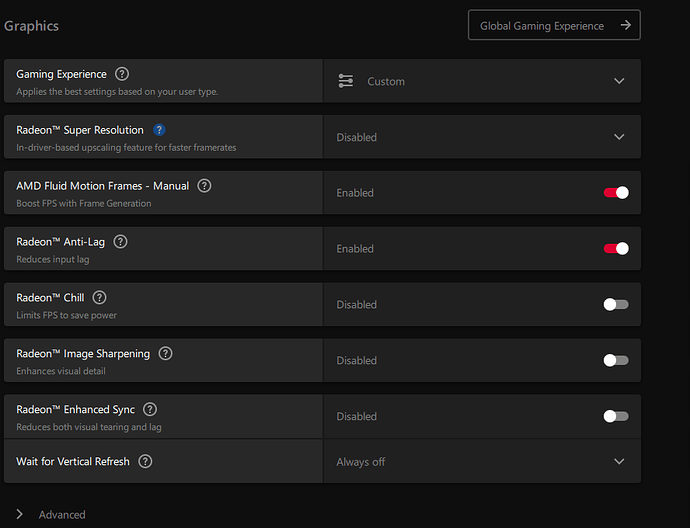Click the blue Radeon Super Resolution help icon
690x528 pixels.
(x=159, y=130)
